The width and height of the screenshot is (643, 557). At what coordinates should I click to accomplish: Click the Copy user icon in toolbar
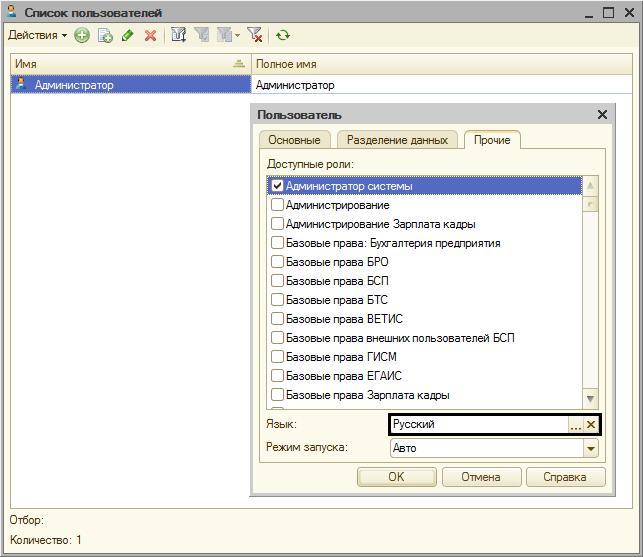[105, 35]
